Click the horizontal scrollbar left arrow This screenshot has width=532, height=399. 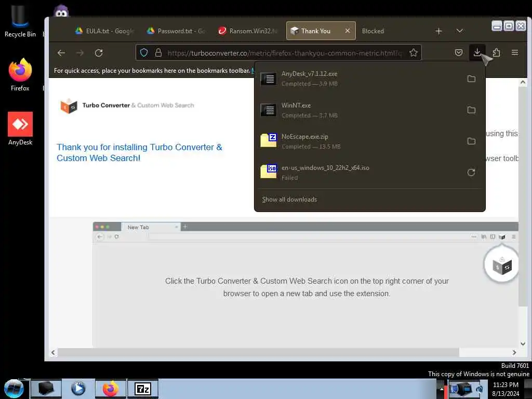54,353
